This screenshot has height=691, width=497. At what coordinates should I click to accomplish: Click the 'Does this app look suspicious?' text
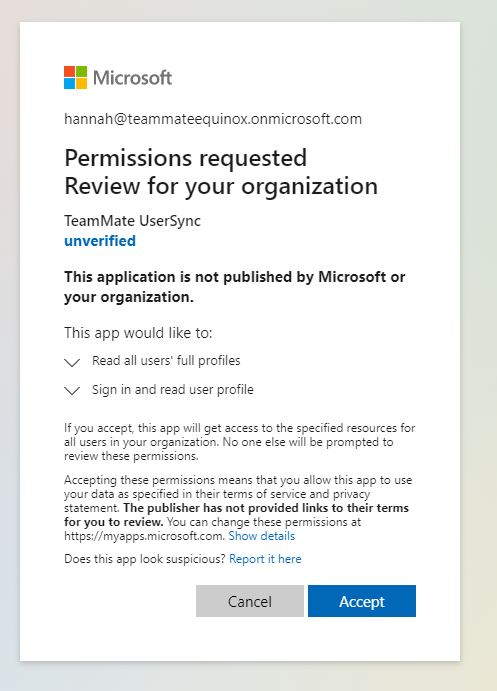[145, 559]
